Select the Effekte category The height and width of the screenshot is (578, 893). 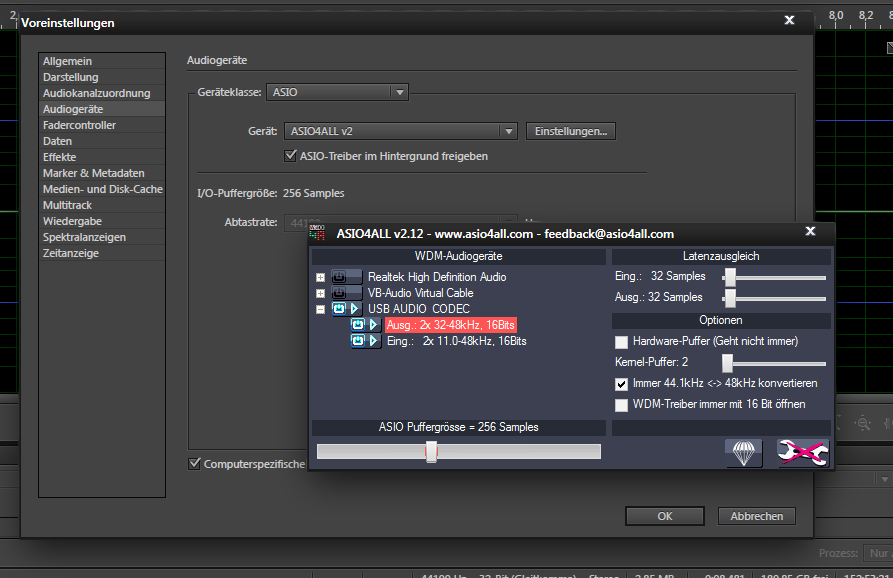102,157
